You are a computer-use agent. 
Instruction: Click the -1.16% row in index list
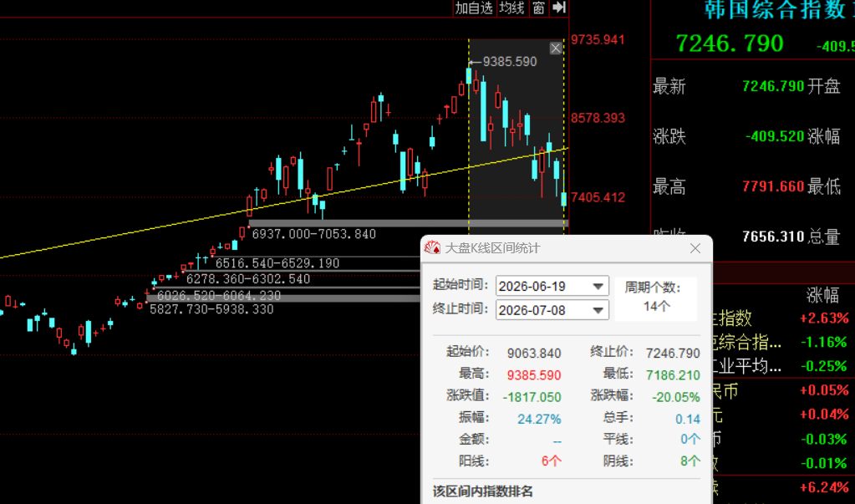[784, 342]
